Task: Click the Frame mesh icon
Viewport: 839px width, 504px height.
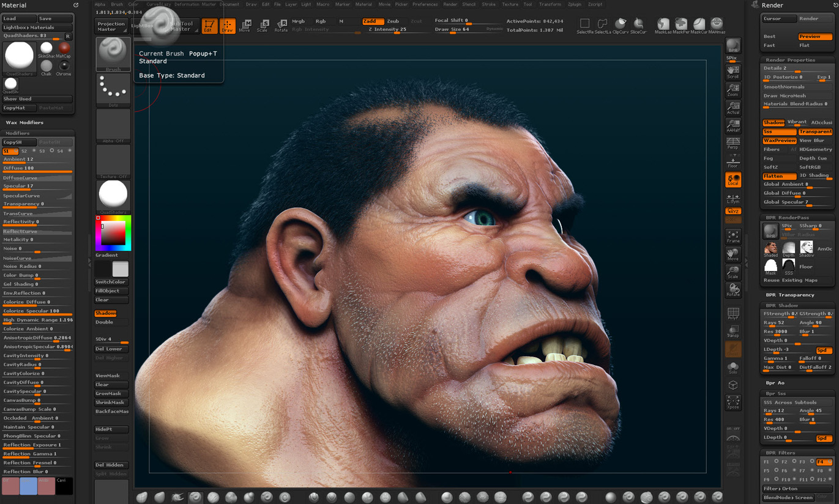Action: (x=733, y=236)
